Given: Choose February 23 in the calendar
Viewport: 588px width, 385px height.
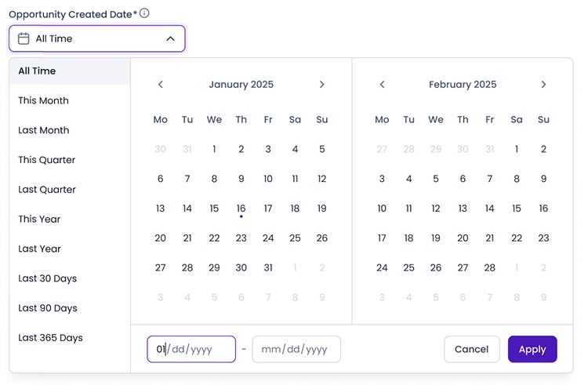Looking at the screenshot, I should click(x=543, y=238).
